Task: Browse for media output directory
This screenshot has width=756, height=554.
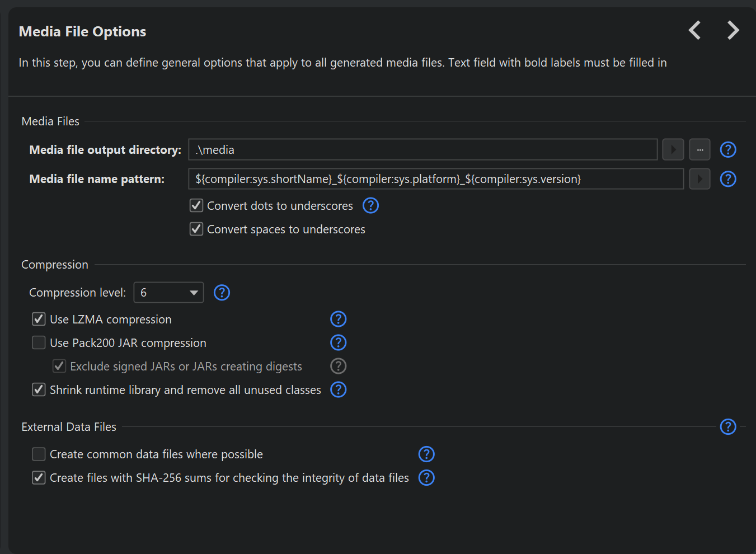Action: coord(699,150)
